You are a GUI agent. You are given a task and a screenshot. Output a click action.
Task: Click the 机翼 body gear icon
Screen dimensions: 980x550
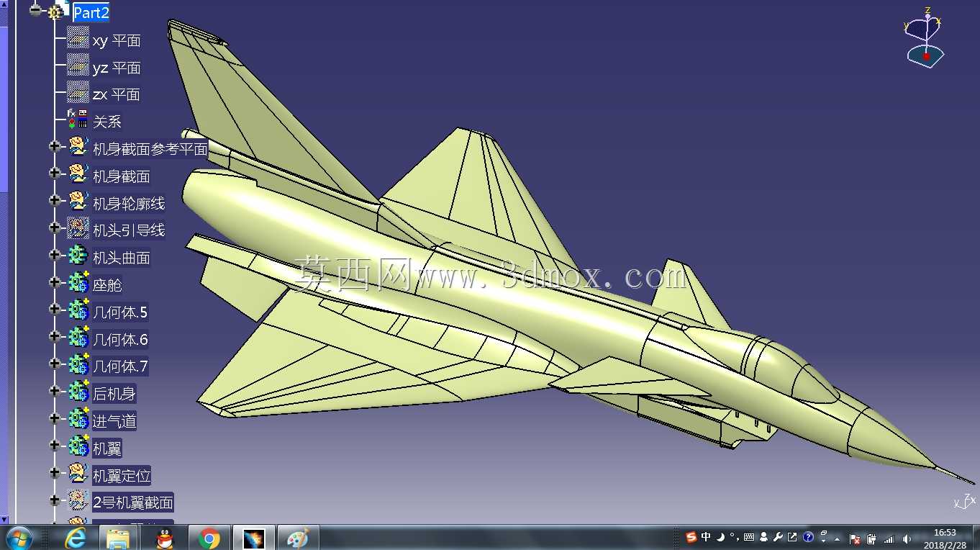(78, 446)
